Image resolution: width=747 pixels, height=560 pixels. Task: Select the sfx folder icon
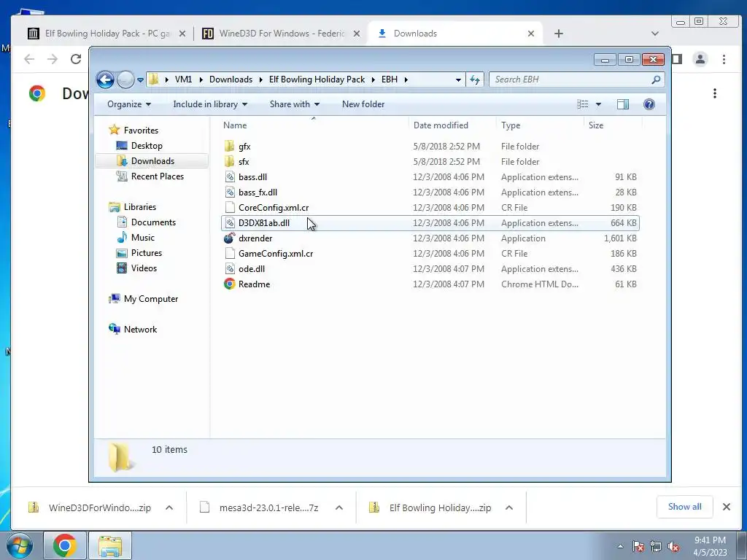[x=230, y=161]
